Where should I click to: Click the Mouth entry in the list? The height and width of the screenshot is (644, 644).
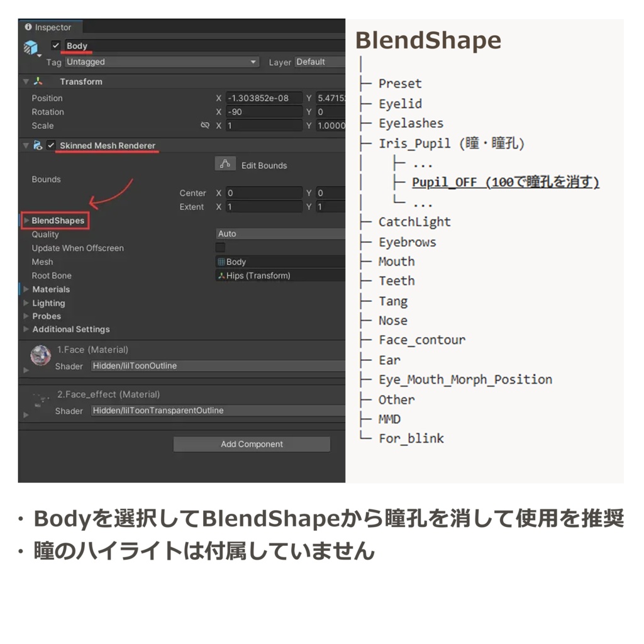pyautogui.click(x=397, y=261)
